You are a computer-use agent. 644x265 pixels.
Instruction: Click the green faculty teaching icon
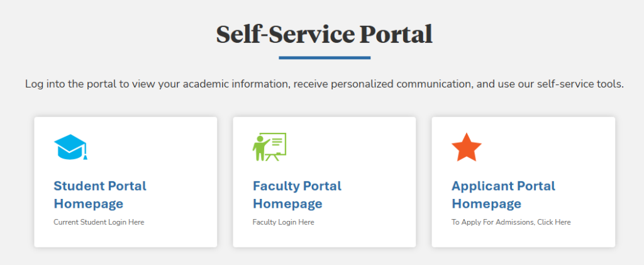[269, 147]
